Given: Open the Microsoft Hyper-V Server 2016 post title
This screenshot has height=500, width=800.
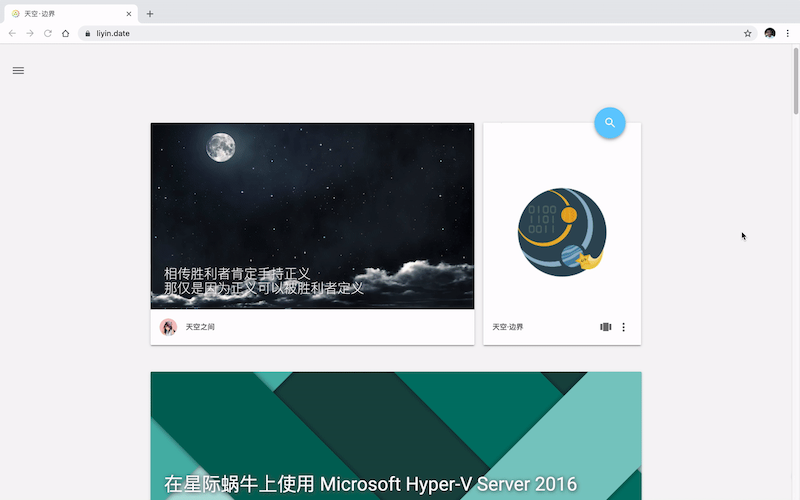Looking at the screenshot, I should (370, 484).
